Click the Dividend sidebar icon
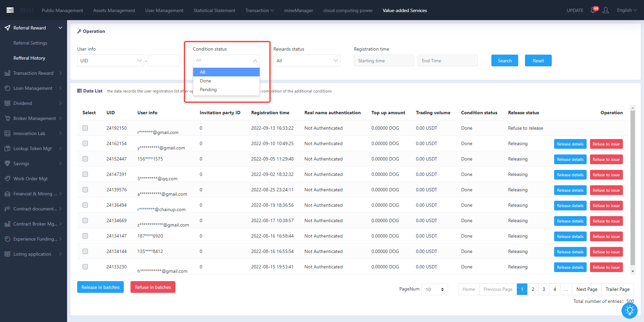The height and width of the screenshot is (322, 644). click(x=7, y=103)
